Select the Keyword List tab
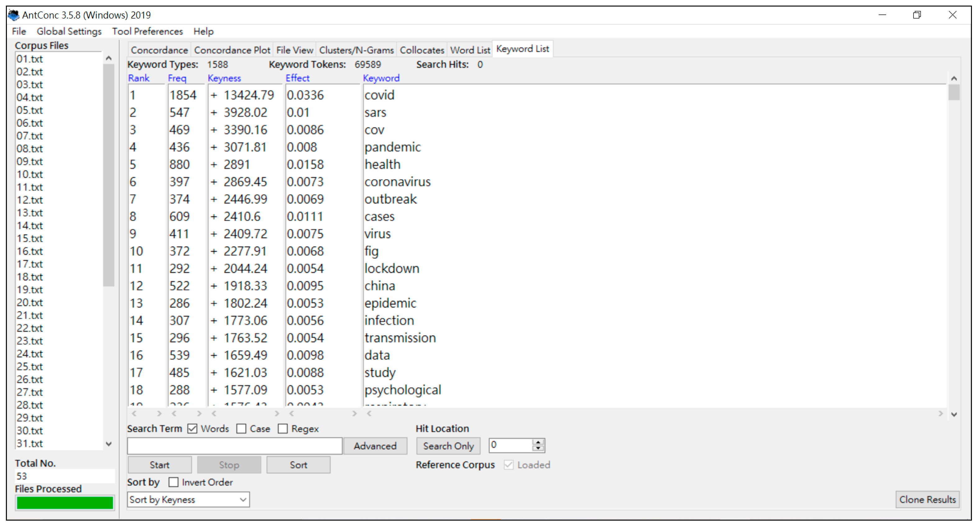 click(x=522, y=49)
